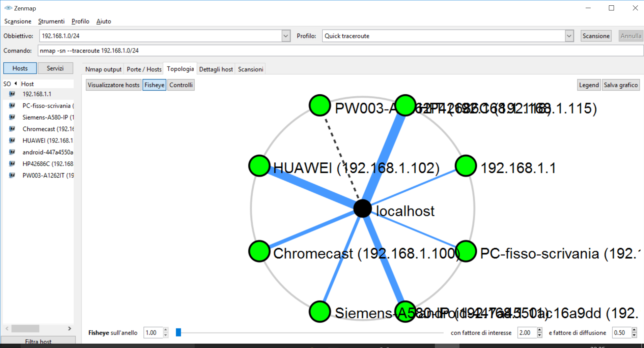Click the OS icon beside PC-fisso-scrivania row
Viewport: 644px width, 348px height.
click(x=12, y=105)
